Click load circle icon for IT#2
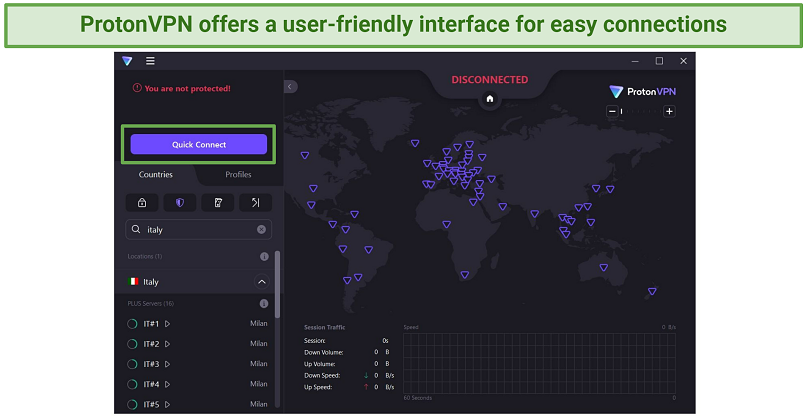 [x=132, y=343]
